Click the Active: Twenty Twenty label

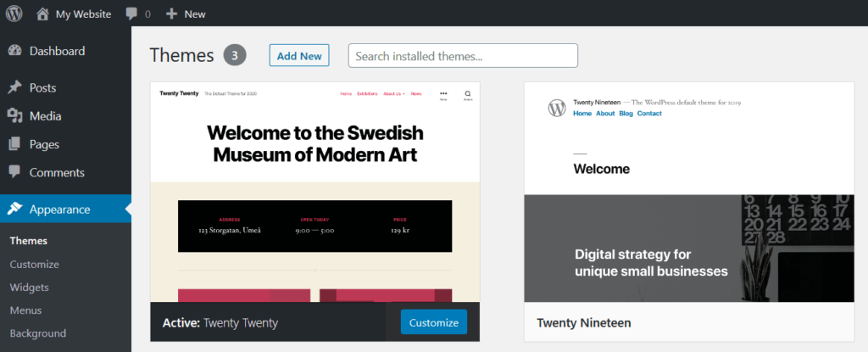pos(220,322)
